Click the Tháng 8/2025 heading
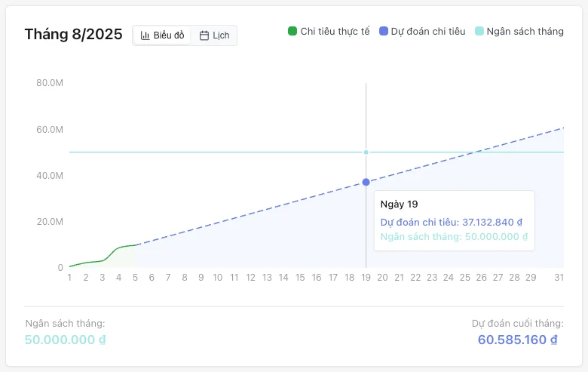588x372 pixels. pyautogui.click(x=73, y=35)
